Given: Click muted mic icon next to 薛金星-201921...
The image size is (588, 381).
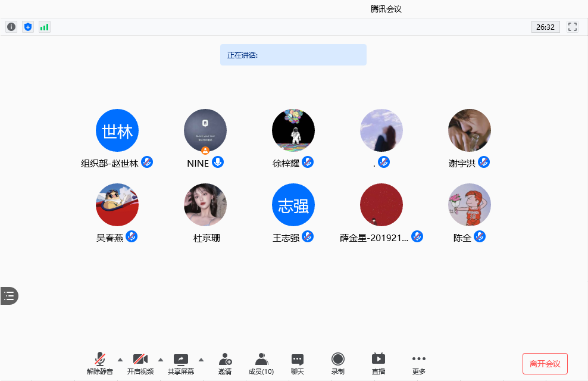Looking at the screenshot, I should [x=417, y=236].
